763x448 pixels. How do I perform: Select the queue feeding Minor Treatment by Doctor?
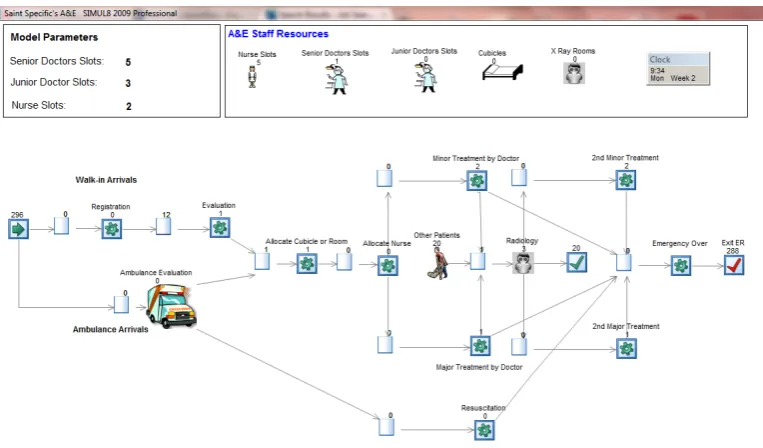coord(384,178)
